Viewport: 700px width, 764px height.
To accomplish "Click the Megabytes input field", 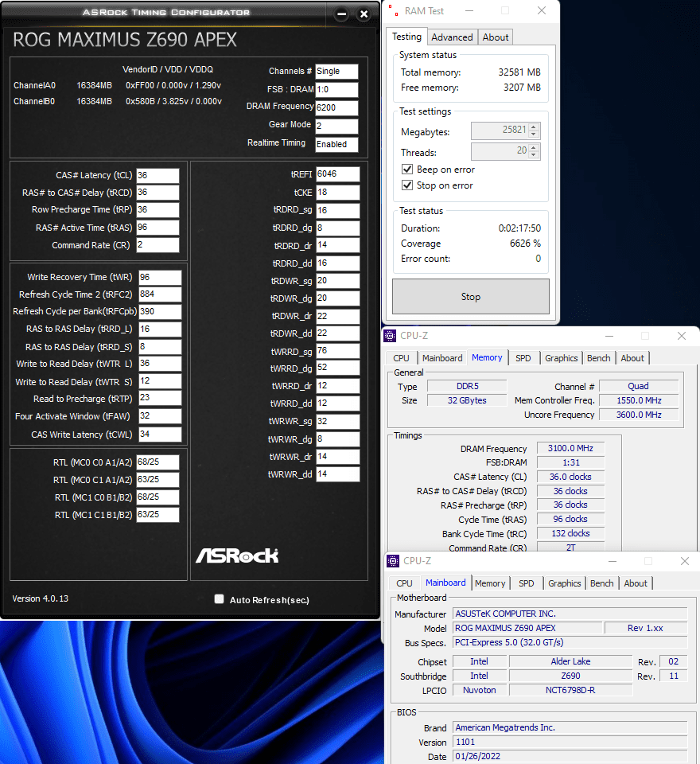I will (500, 130).
